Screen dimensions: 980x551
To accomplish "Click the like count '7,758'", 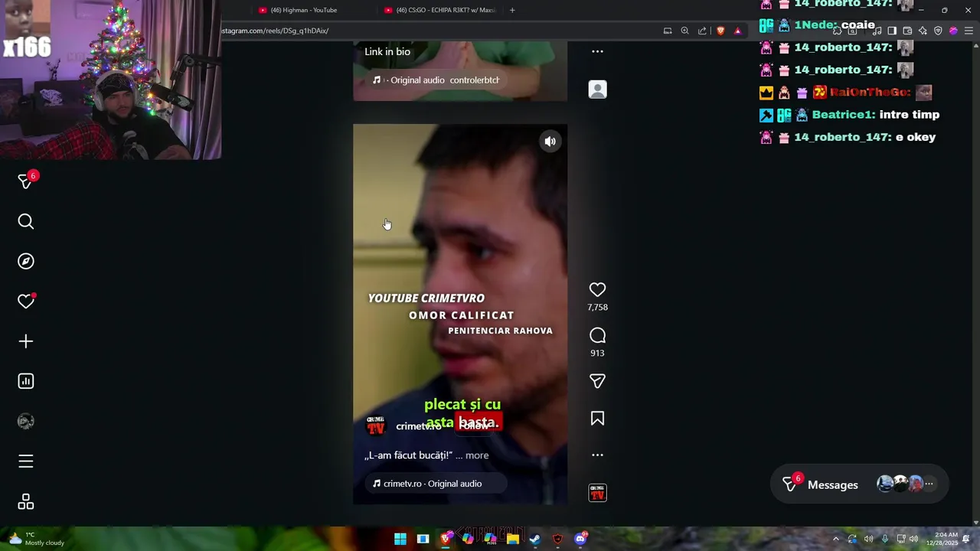I will click(597, 307).
